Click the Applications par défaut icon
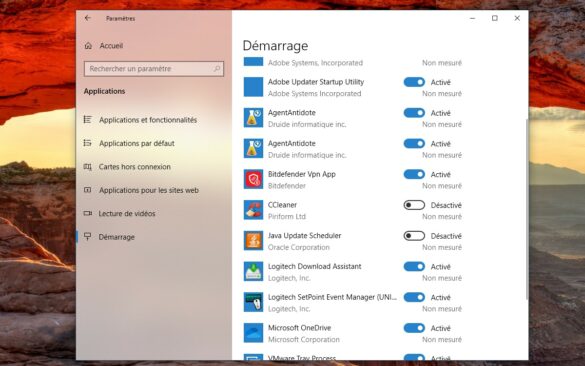 point(88,143)
